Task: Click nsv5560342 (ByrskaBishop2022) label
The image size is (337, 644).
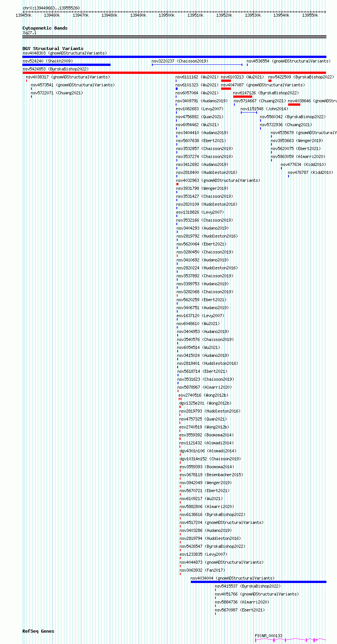Action: click(x=292, y=117)
